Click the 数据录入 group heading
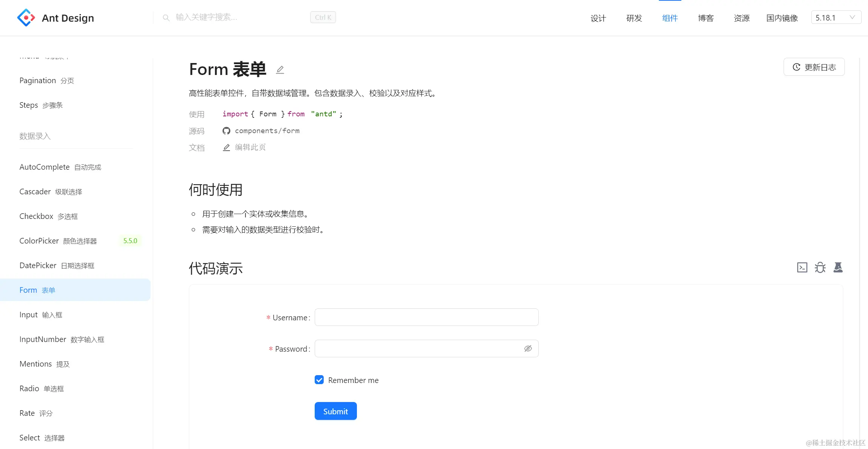 pos(35,136)
